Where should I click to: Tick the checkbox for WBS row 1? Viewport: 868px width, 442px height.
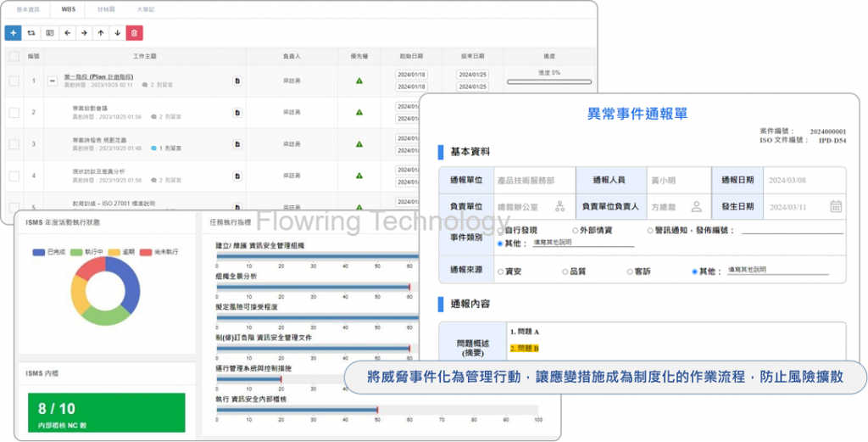click(x=14, y=81)
